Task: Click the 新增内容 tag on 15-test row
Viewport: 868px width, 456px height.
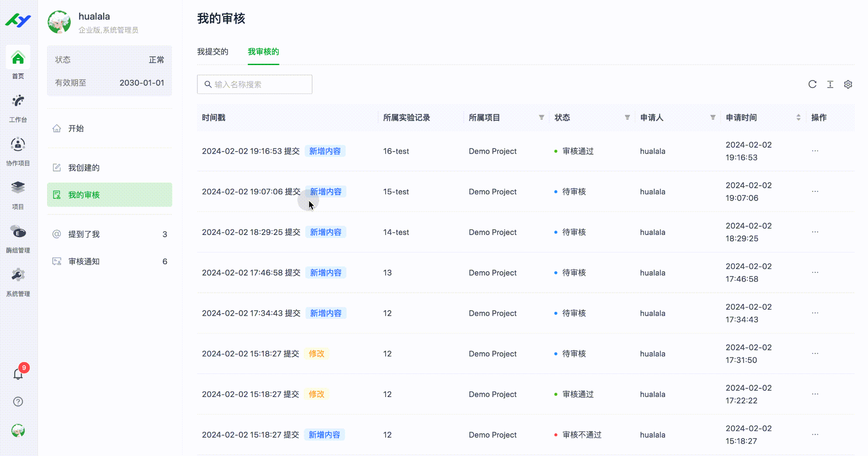Action: click(326, 192)
